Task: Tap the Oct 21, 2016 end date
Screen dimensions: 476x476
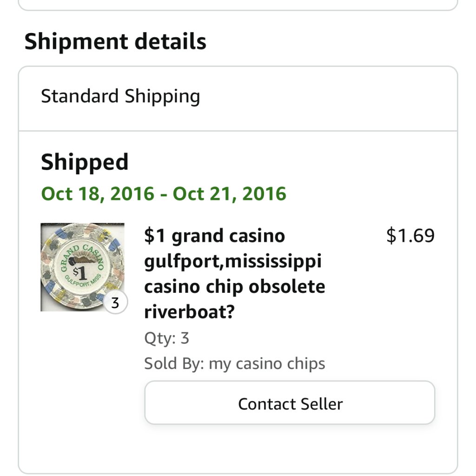Action: (230, 193)
